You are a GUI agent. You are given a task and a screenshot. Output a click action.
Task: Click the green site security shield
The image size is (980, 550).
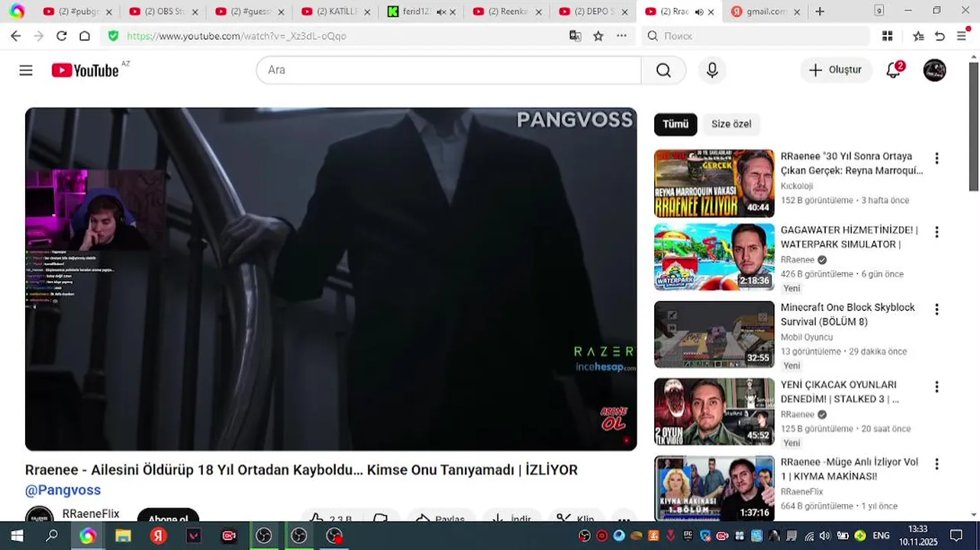click(114, 36)
